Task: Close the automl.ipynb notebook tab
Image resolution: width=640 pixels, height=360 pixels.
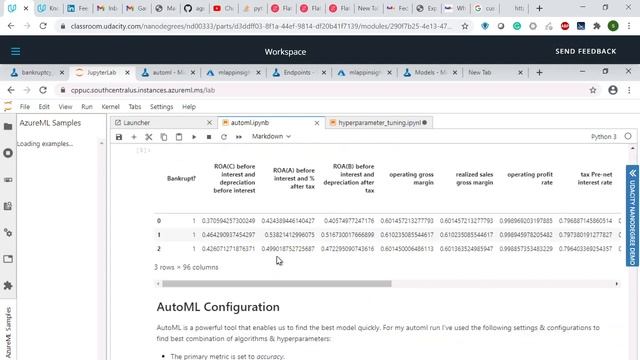Action: [x=316, y=122]
